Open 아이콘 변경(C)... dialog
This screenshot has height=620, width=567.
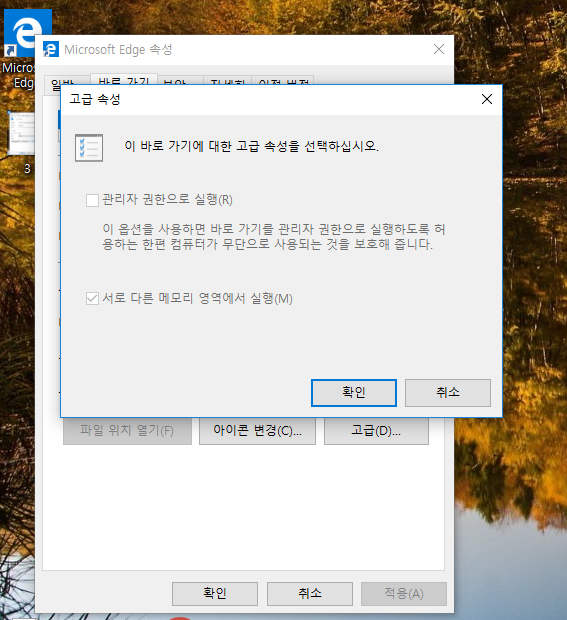point(257,431)
